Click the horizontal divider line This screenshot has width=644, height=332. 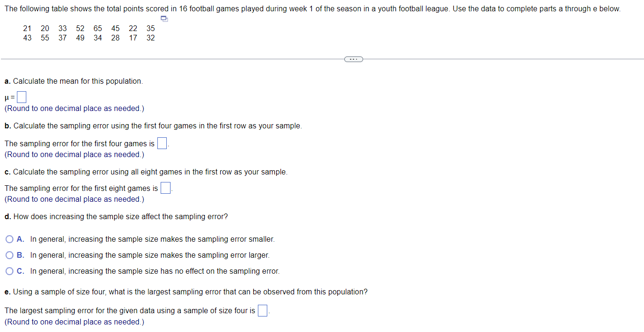pos(188,59)
